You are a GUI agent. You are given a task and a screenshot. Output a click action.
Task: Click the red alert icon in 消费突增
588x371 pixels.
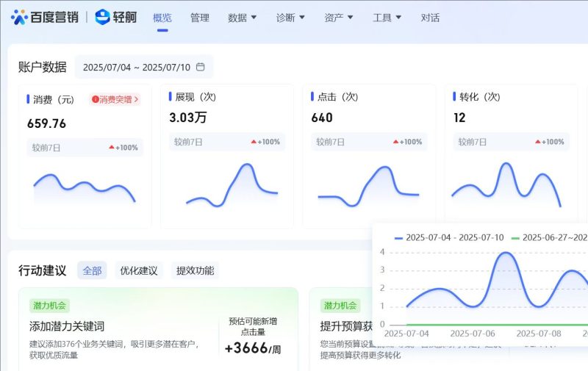point(95,99)
